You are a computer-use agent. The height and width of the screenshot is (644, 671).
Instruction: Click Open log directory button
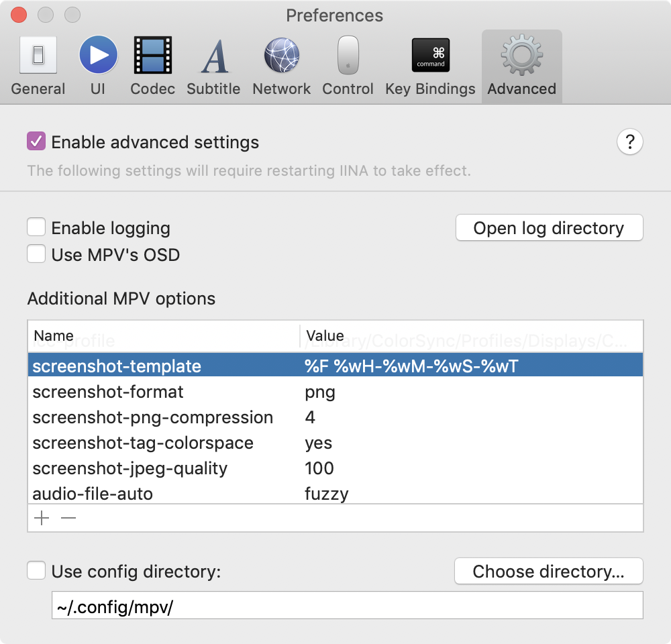coord(549,228)
